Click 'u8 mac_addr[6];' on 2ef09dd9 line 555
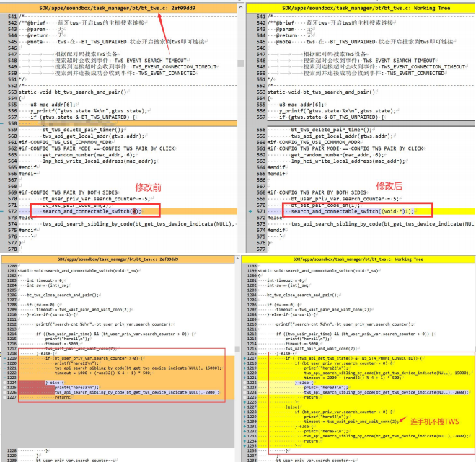The width and height of the screenshot is (476, 462). [x=53, y=105]
